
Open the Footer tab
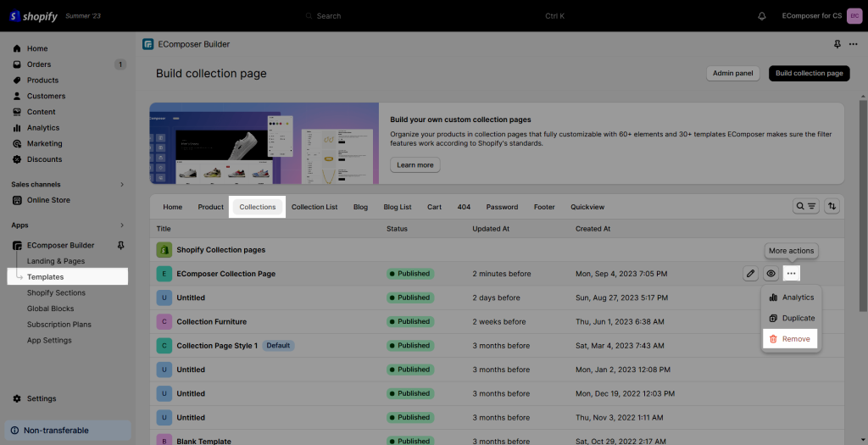pyautogui.click(x=545, y=207)
